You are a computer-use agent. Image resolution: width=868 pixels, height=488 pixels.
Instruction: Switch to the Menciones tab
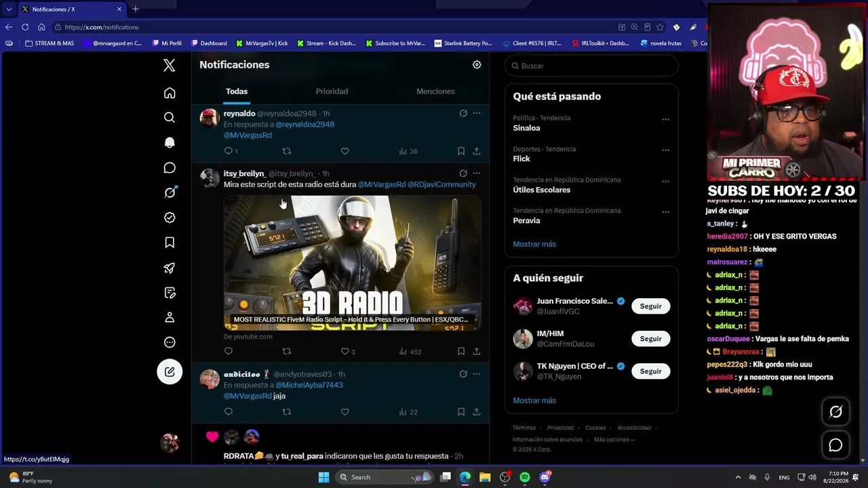pos(435,91)
